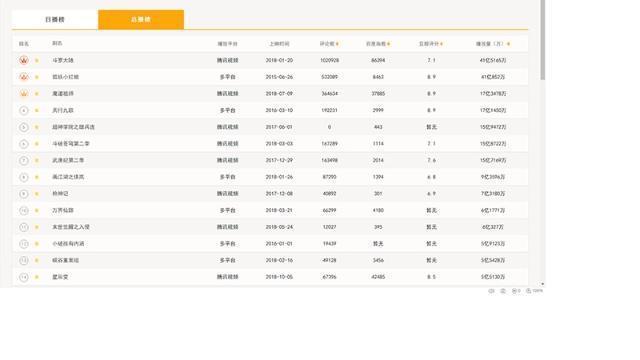
Task: Sort by the 百度指数 column arrow
Action: pos(388,44)
